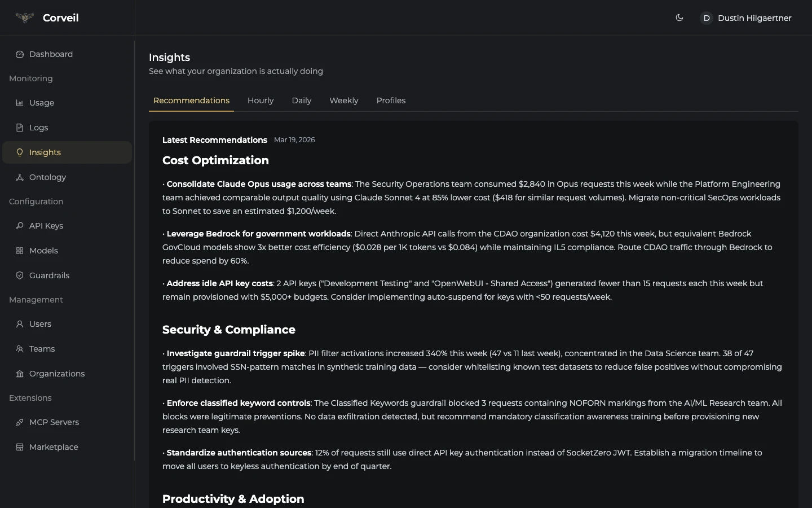812x508 pixels.
Task: Toggle dark mode with the moon icon
Action: (679, 17)
